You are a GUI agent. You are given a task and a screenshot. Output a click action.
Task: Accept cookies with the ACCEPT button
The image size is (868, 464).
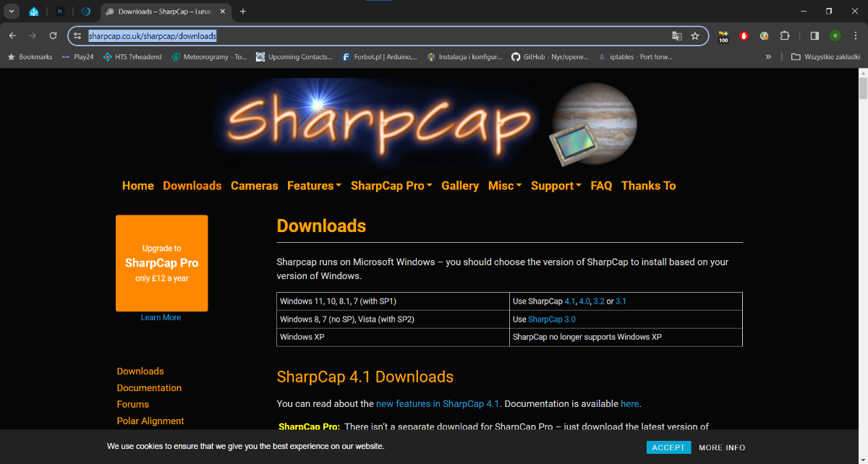668,447
